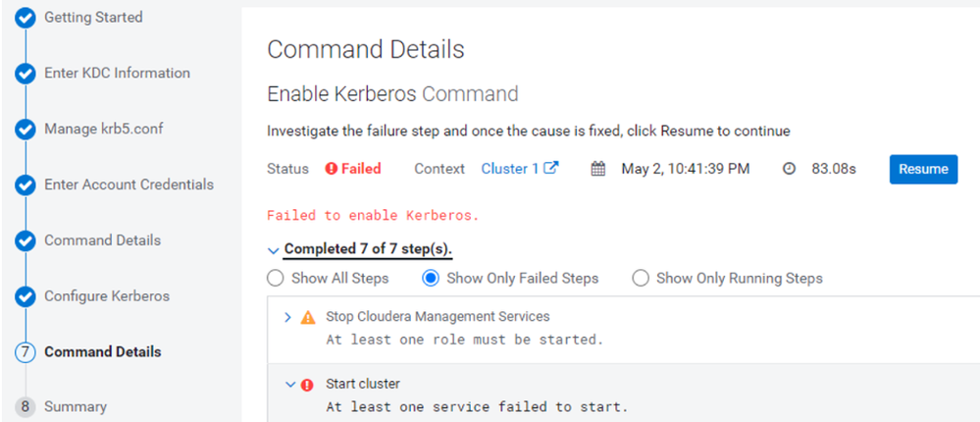
Task: Select the Show All Steps radio button
Action: click(275, 278)
